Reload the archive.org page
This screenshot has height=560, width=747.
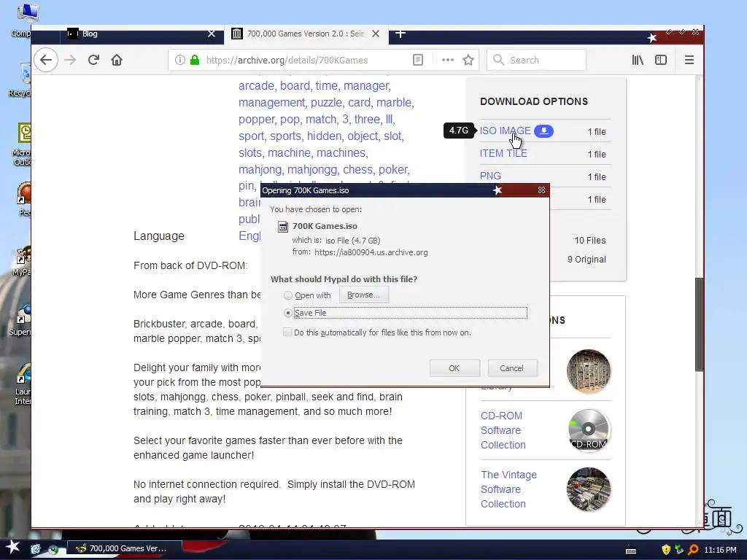pyautogui.click(x=93, y=60)
